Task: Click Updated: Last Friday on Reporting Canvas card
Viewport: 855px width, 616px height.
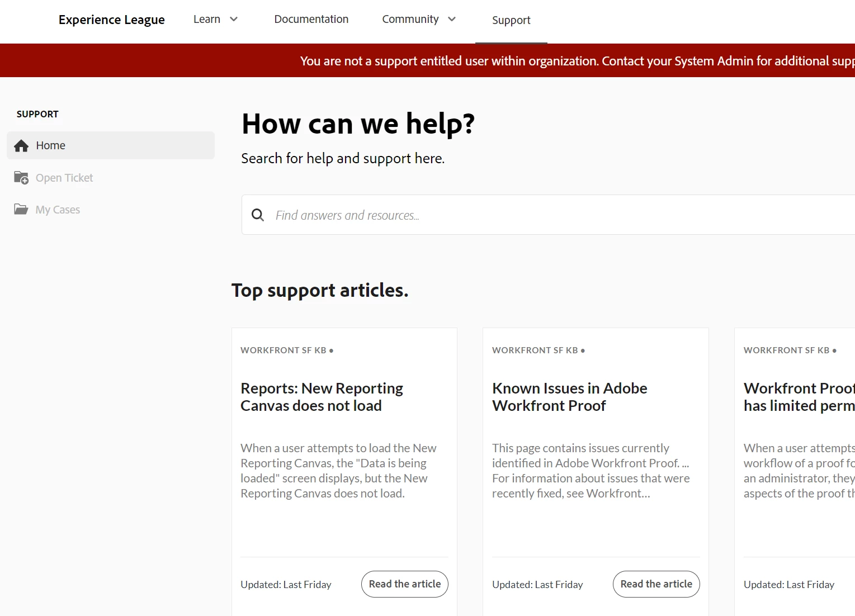Action: coord(286,585)
